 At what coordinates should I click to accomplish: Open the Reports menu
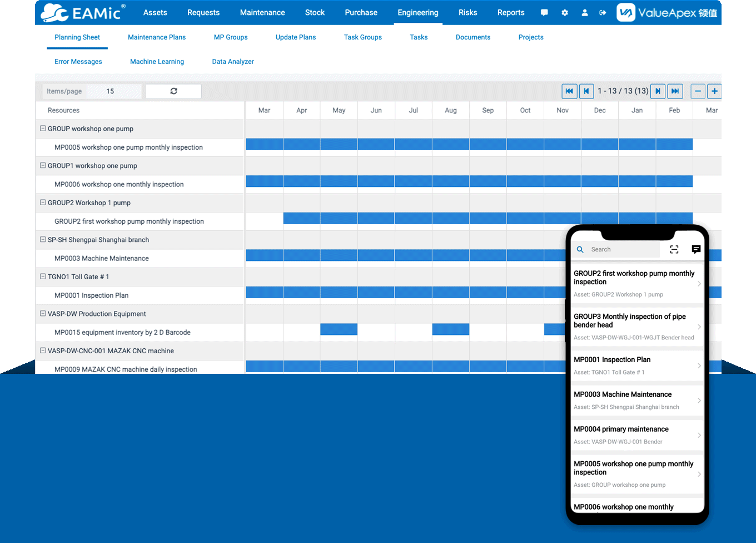(x=511, y=12)
